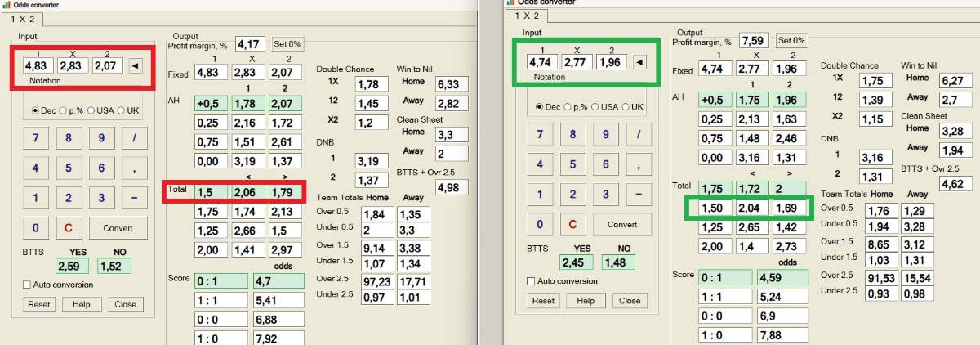Open the 1 X 2 tab in right window
This screenshot has height=345, width=980.
(525, 16)
